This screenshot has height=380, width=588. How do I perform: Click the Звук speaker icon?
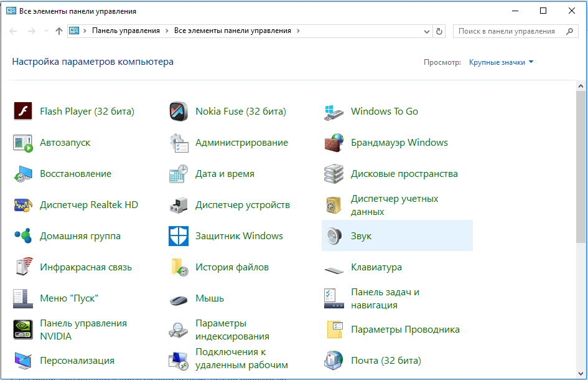click(334, 236)
